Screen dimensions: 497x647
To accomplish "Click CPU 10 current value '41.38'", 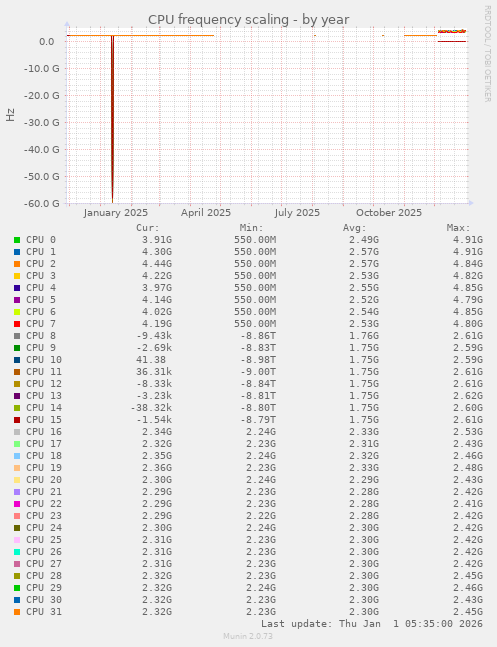I will pyautogui.click(x=151, y=360).
